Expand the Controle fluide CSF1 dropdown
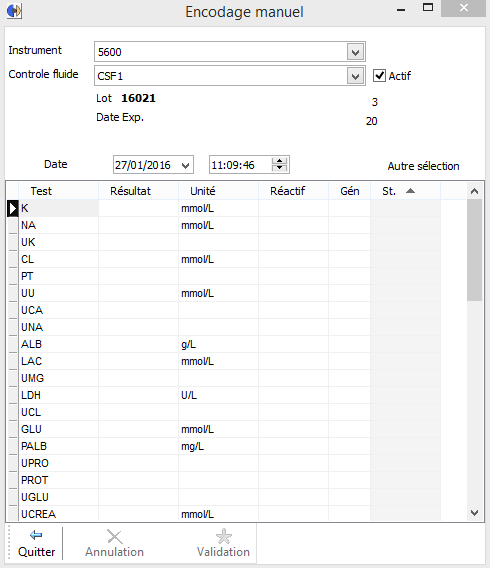This screenshot has height=568, width=490. 355,76
